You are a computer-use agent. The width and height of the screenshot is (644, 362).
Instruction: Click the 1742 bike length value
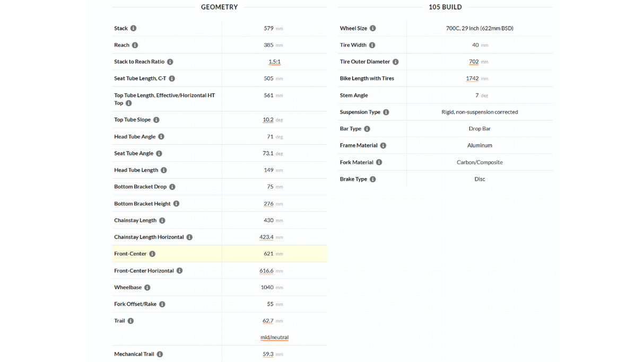472,78
